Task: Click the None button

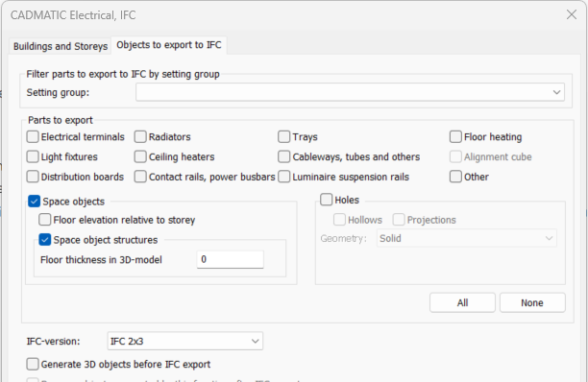Action: 532,302
